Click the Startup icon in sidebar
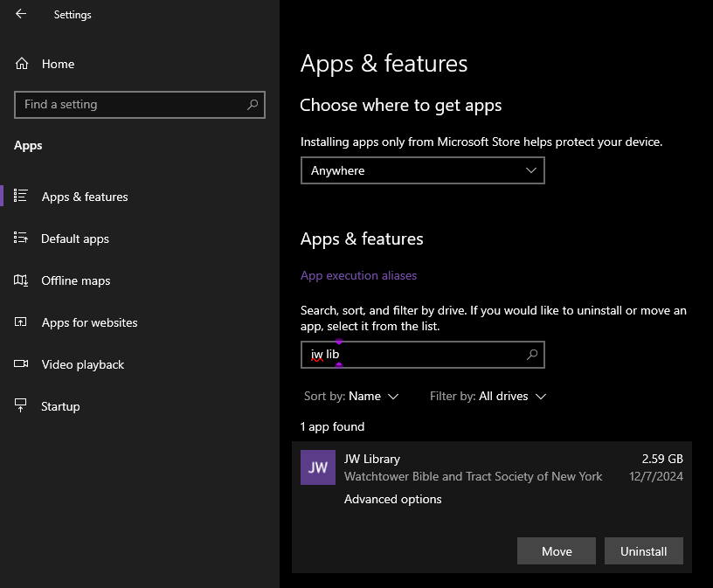Viewport: 713px width, 588px height. coord(20,405)
